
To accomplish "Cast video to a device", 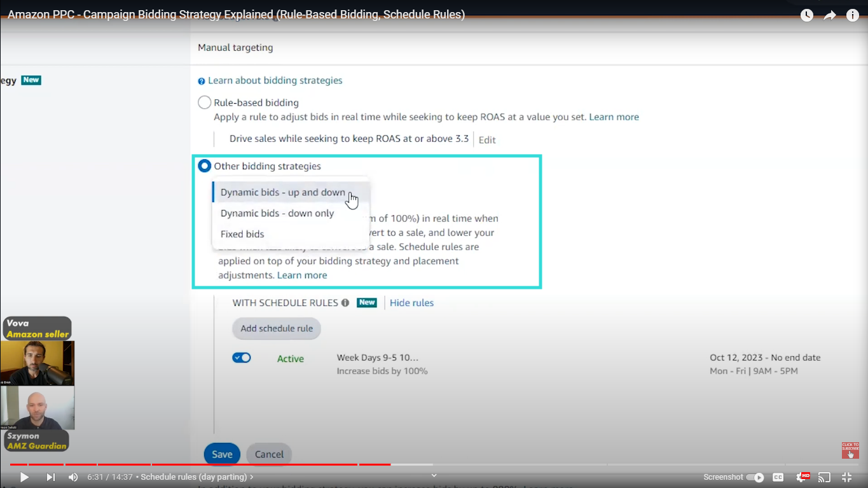I will (824, 477).
